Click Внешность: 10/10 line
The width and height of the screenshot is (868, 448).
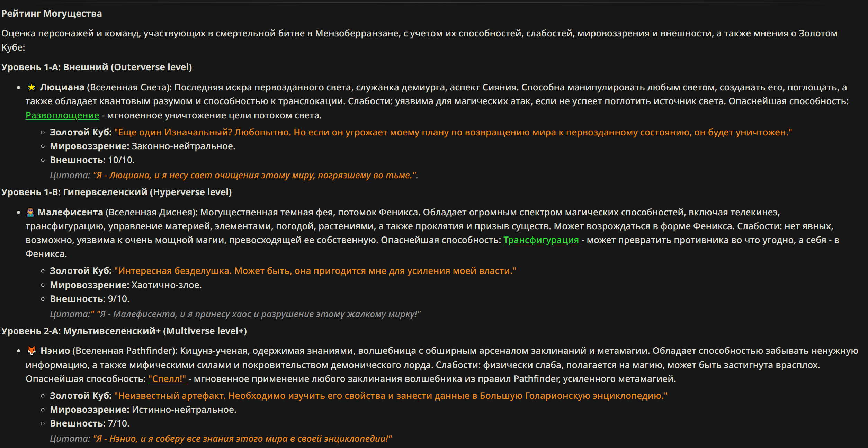[92, 160]
